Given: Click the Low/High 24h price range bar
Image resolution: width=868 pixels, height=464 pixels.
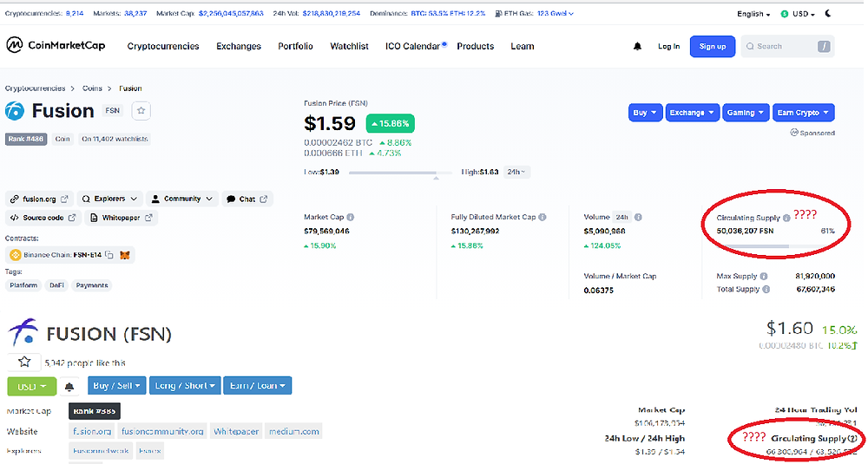Looking at the screenshot, I should pos(400,173).
